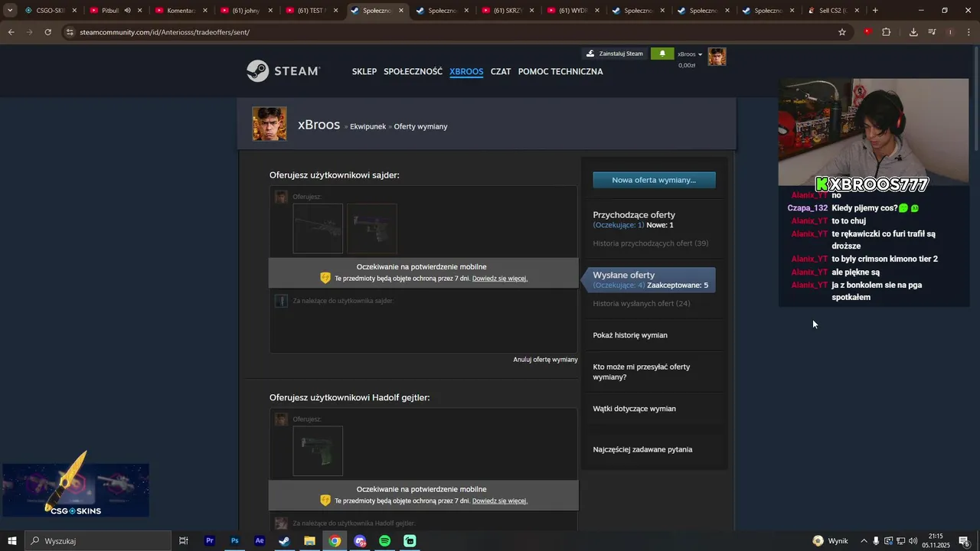The height and width of the screenshot is (551, 980).
Task: Click the browser back arrow
Action: click(11, 32)
